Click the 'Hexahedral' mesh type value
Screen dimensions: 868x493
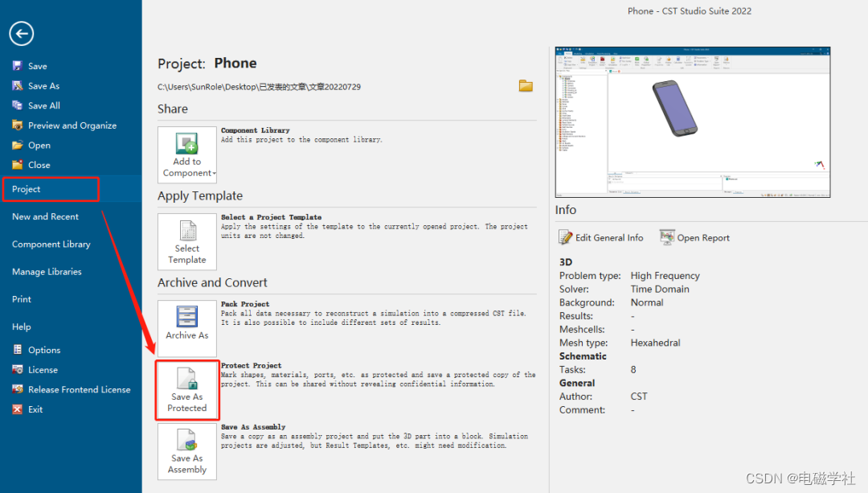[x=656, y=343]
